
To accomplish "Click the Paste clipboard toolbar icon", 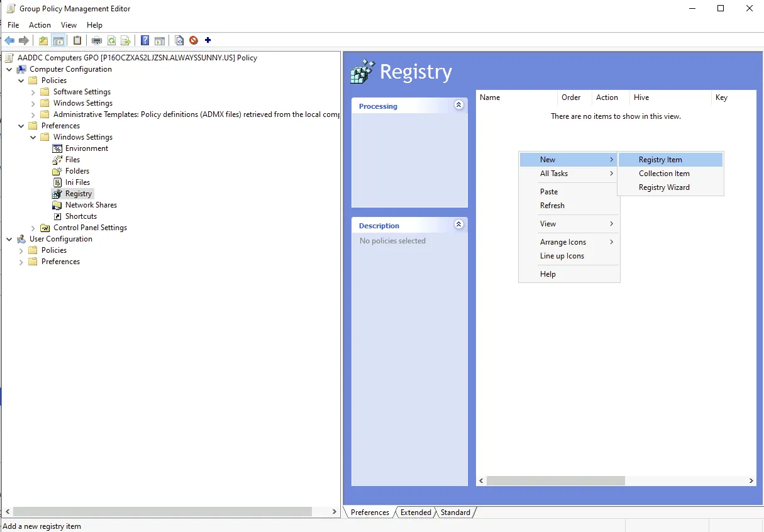I will pos(77,41).
